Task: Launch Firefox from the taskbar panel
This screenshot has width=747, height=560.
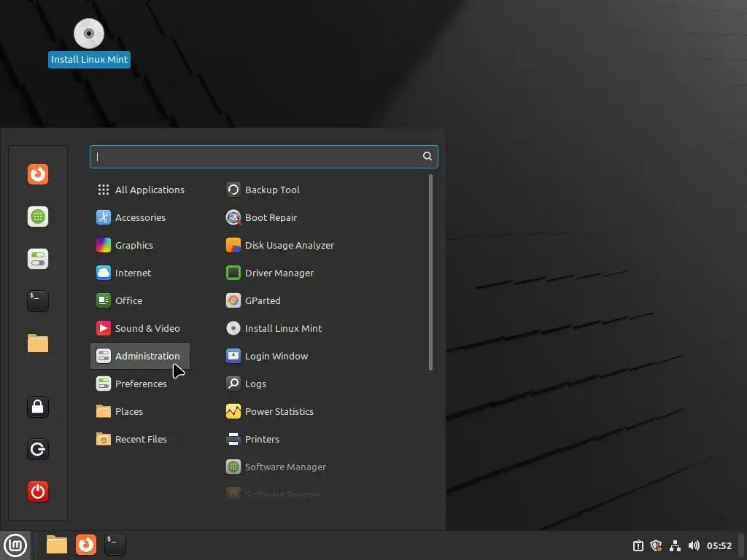Action: 86,545
